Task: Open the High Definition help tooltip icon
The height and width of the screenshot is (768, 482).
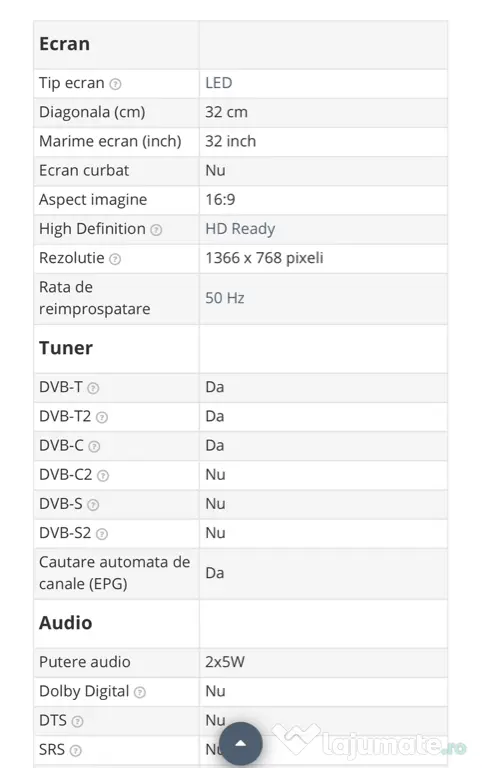Action: (156, 230)
